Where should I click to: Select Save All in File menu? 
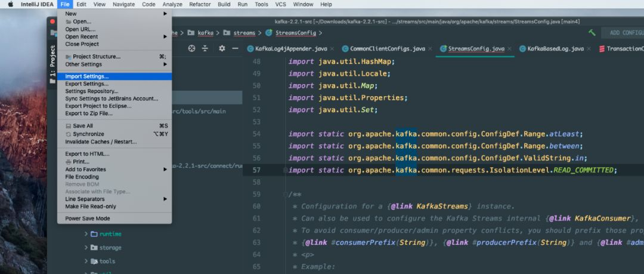coord(114,126)
